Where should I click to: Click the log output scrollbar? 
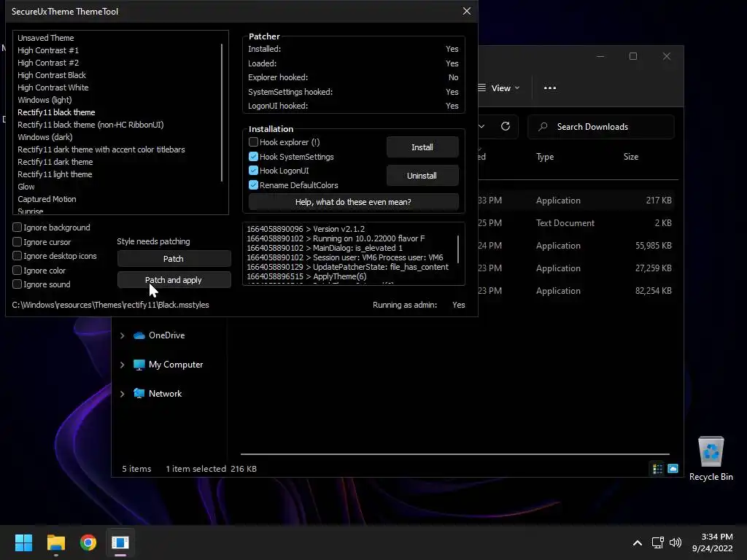click(x=458, y=249)
